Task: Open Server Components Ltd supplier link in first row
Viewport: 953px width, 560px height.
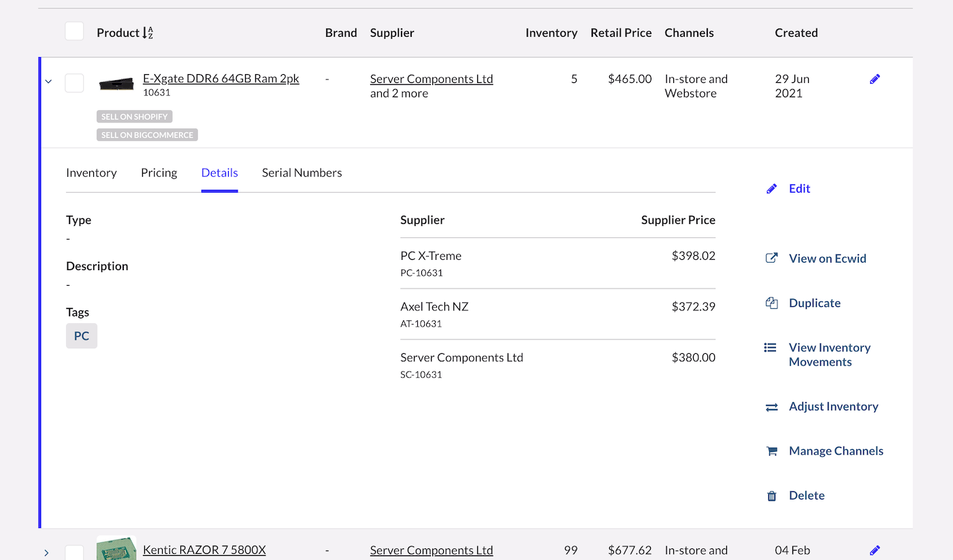Action: (431, 79)
